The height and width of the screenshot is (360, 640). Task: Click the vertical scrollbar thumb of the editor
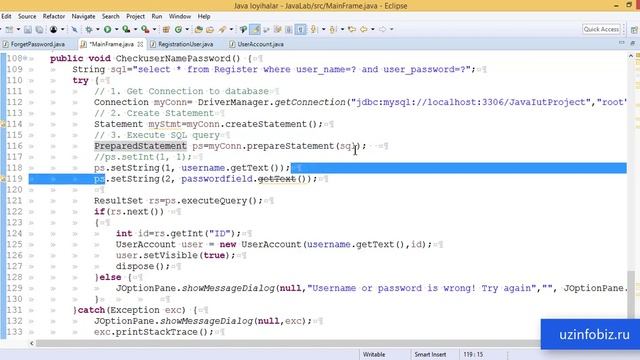click(631, 294)
